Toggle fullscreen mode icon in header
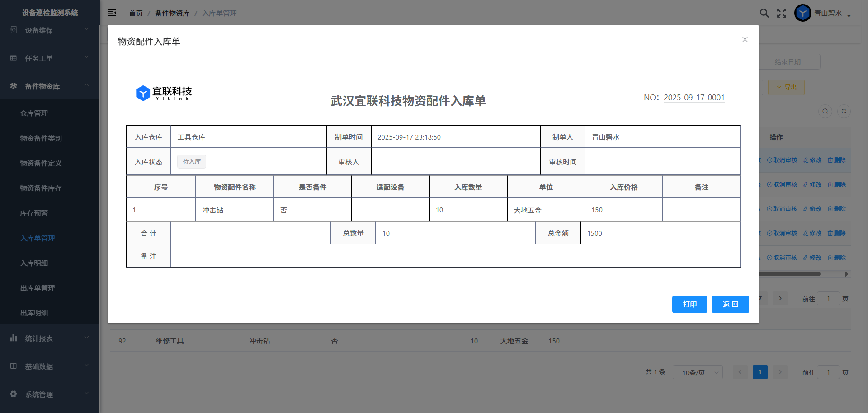Screen dimensions: 868x413 (782, 13)
